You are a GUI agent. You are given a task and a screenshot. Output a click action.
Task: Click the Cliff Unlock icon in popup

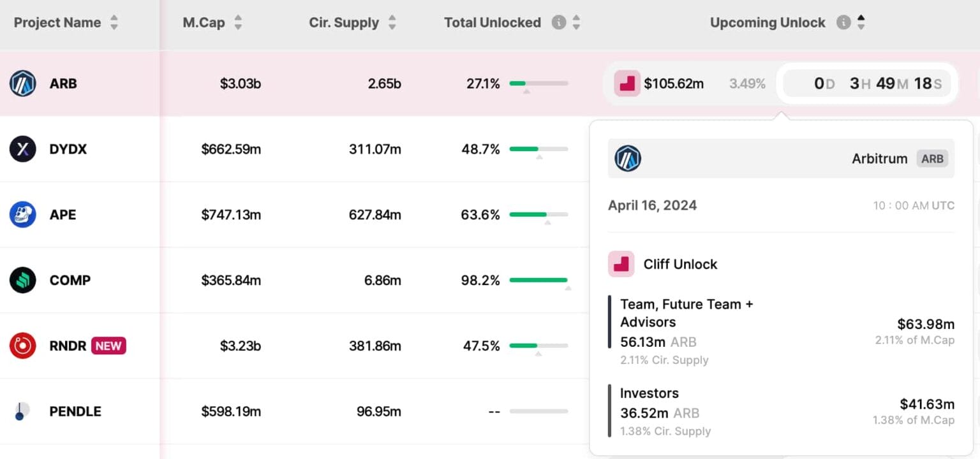tap(621, 264)
